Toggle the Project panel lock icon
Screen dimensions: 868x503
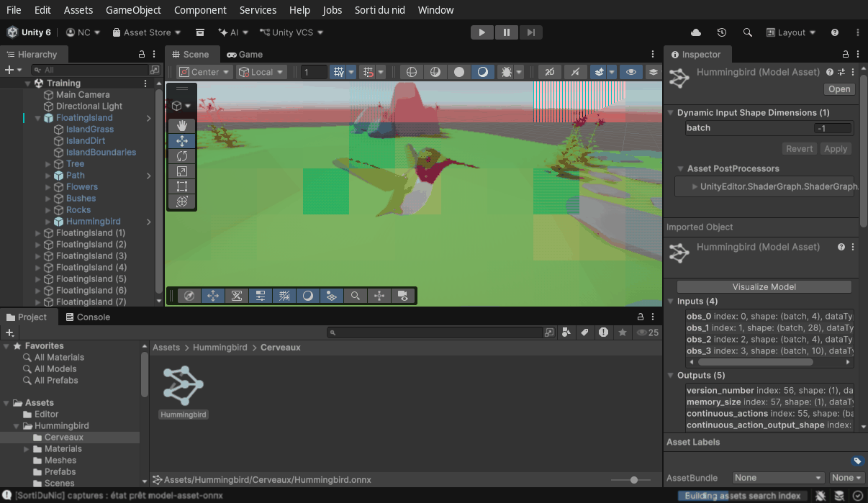click(640, 317)
